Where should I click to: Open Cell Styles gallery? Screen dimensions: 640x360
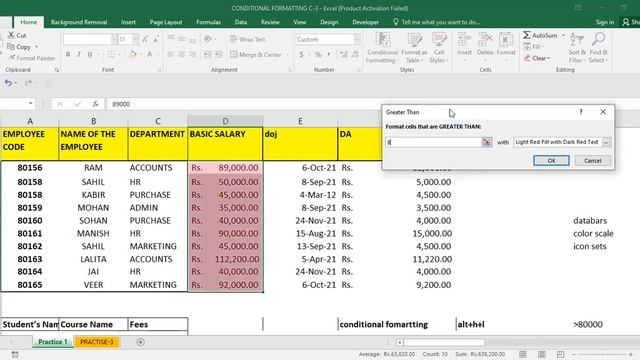pyautogui.click(x=439, y=48)
